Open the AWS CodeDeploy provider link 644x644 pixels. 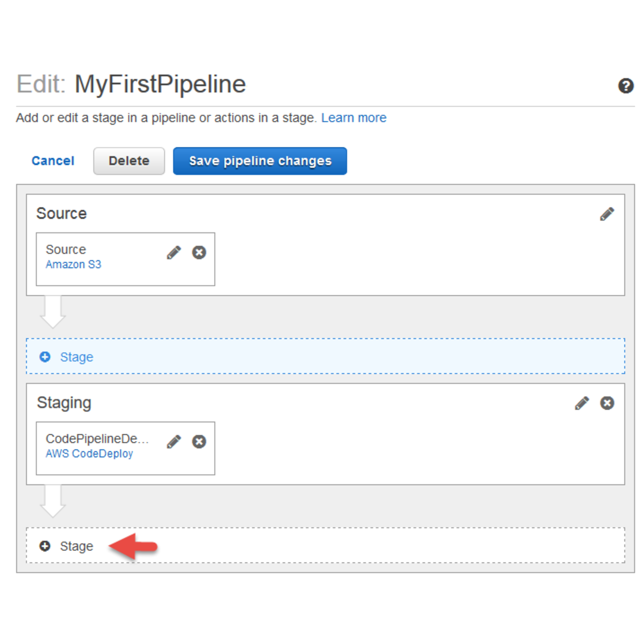[89, 454]
